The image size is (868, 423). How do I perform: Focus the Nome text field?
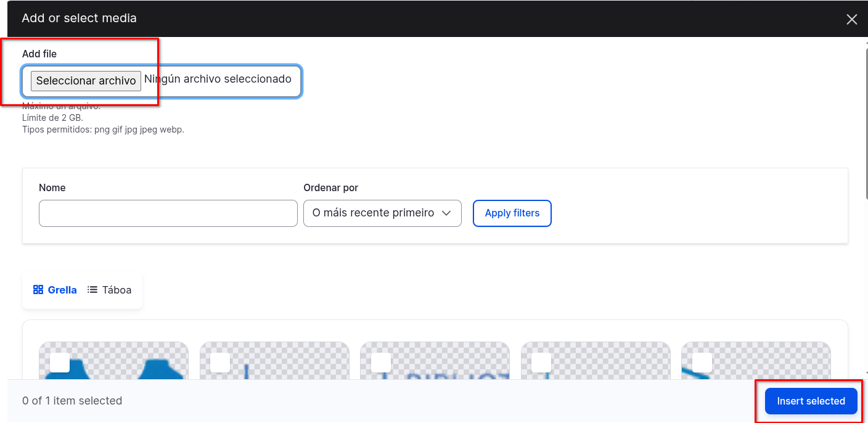(x=168, y=213)
